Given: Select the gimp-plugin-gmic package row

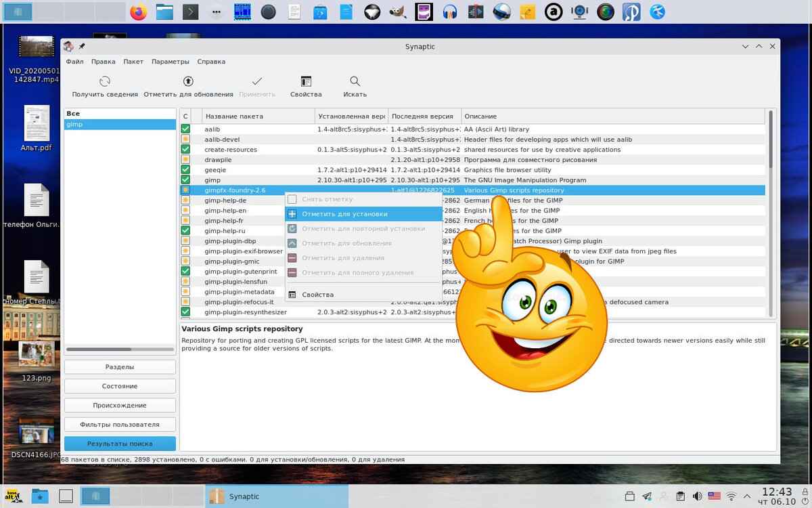Looking at the screenshot, I should coord(472,261).
